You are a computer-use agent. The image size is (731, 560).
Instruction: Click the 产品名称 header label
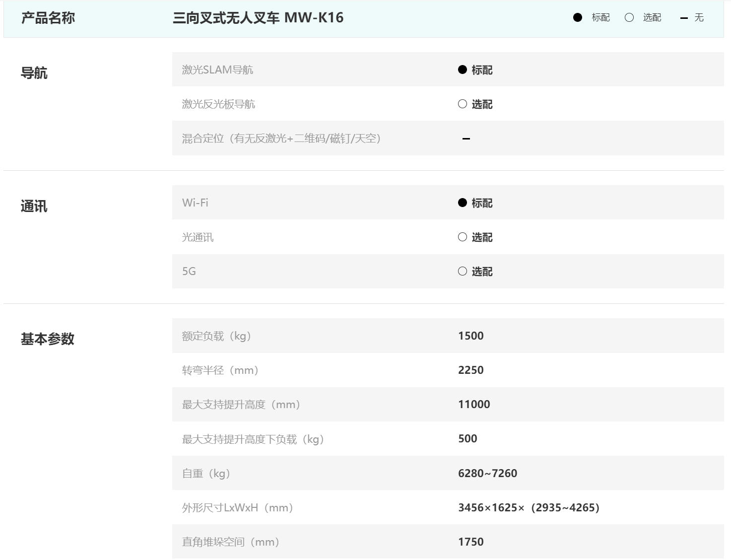coord(48,18)
